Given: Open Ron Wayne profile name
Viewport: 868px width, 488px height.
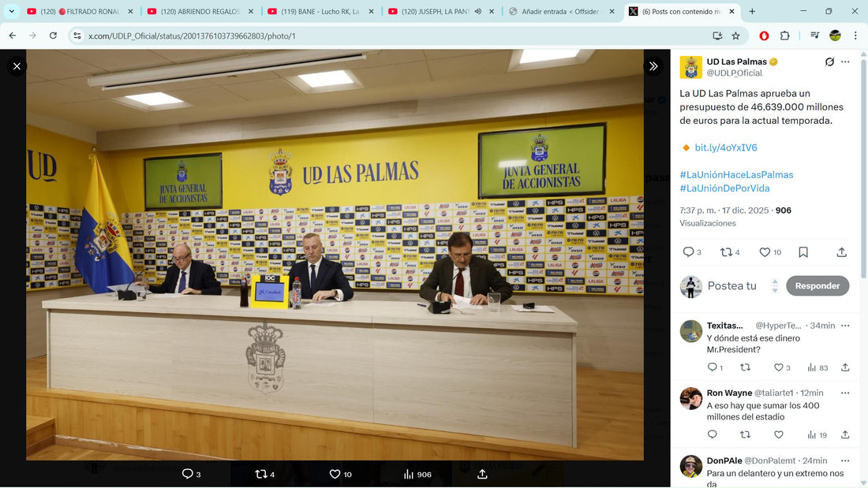Looking at the screenshot, I should click(729, 393).
